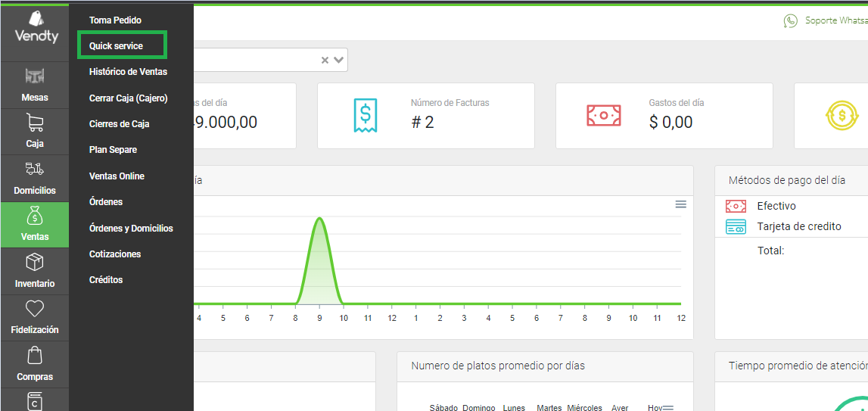Click the Gastos del día banknote icon
The height and width of the screenshot is (411, 868).
coord(603,115)
